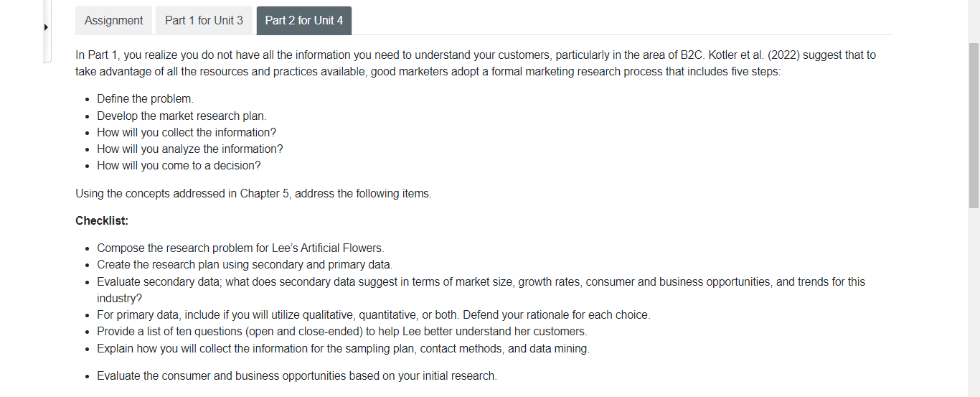This screenshot has width=980, height=397.
Task: Click 'Evaluate the consumer and business opportunities' item
Action: [x=297, y=375]
